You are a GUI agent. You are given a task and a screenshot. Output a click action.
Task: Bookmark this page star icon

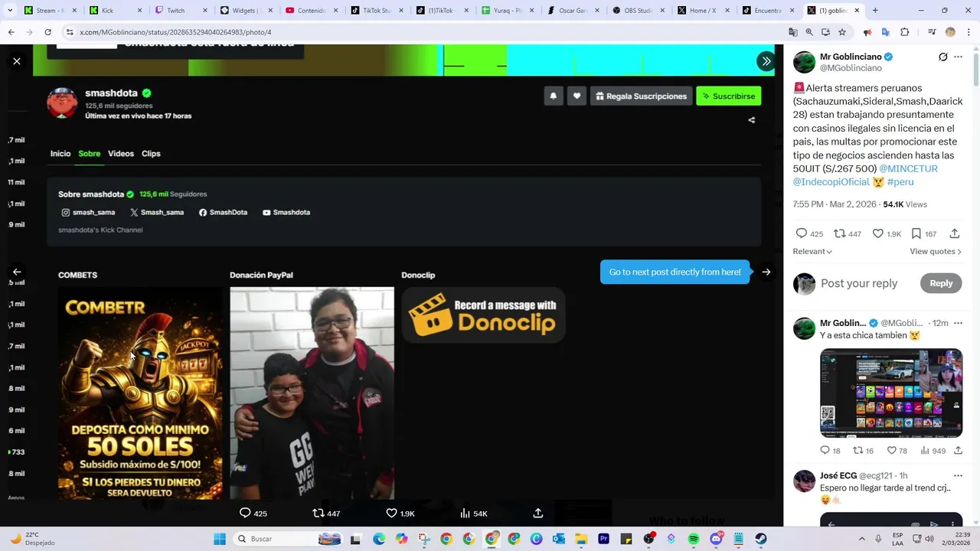[x=842, y=32]
